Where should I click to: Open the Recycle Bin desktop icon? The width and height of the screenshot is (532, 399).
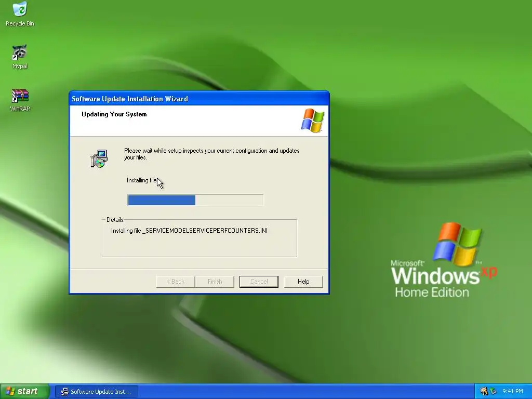click(x=20, y=14)
